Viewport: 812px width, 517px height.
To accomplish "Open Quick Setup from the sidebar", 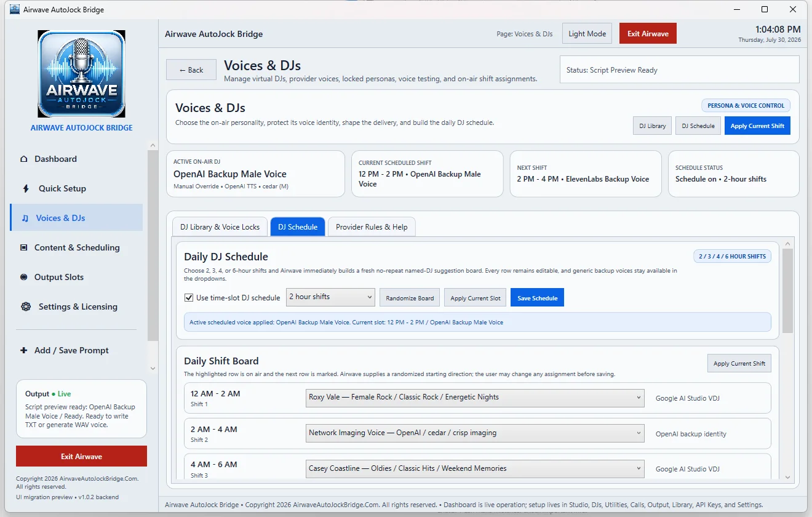I will click(x=76, y=188).
